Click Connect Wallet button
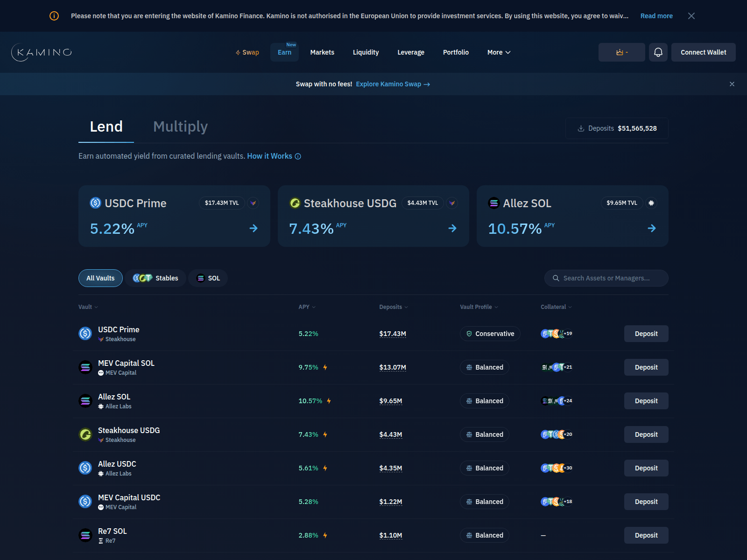 coord(704,52)
